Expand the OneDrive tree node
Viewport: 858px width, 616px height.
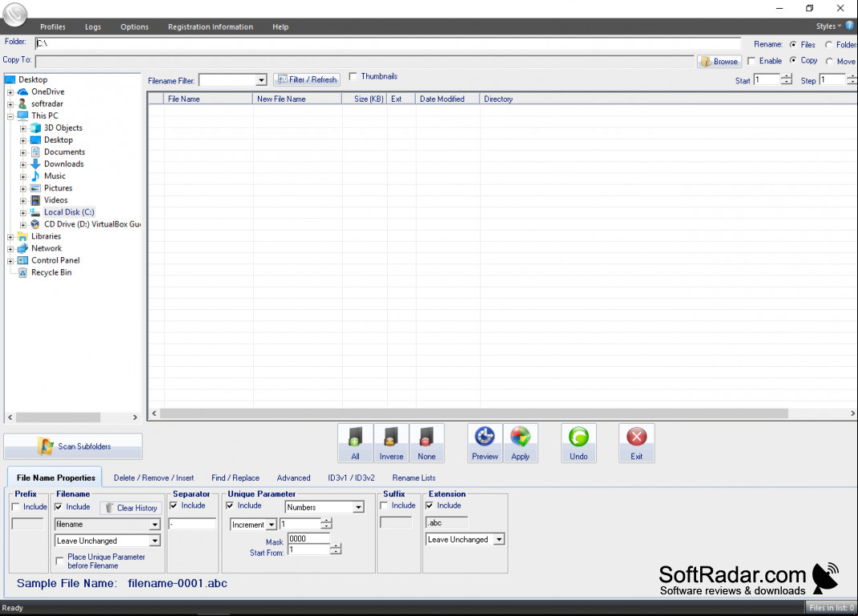(x=10, y=92)
